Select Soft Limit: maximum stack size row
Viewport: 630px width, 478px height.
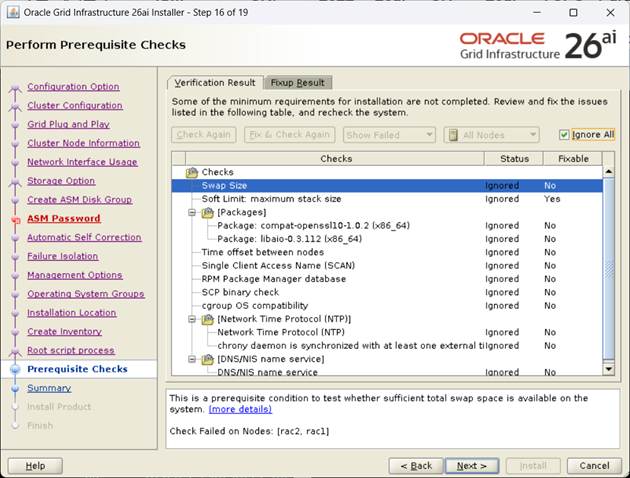pyautogui.click(x=387, y=199)
